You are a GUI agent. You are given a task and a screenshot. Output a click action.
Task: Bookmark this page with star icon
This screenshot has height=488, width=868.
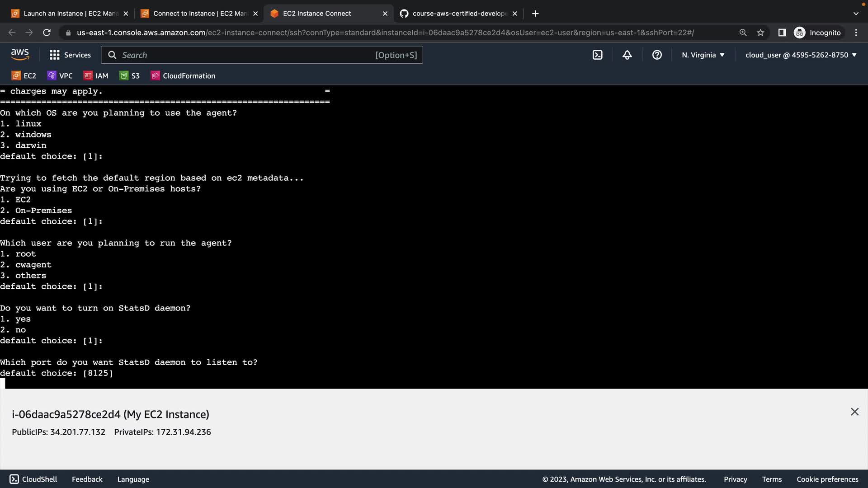tap(760, 33)
